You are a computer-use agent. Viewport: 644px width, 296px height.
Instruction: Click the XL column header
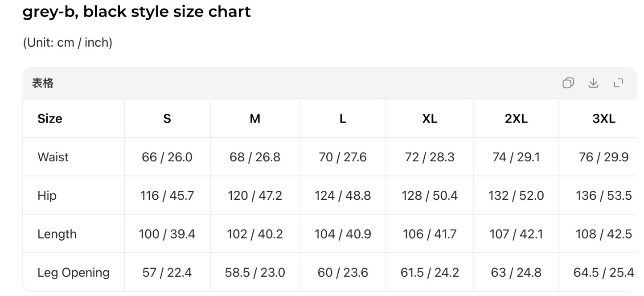[x=430, y=119]
